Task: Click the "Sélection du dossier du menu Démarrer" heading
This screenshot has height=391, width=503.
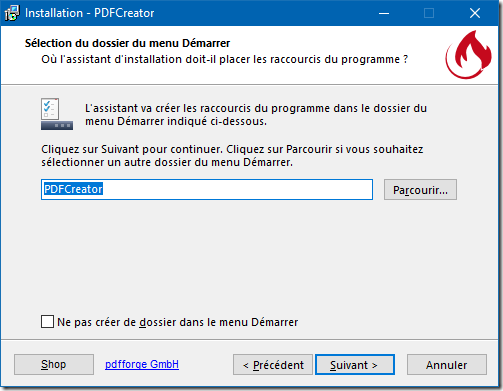Action: [127, 43]
